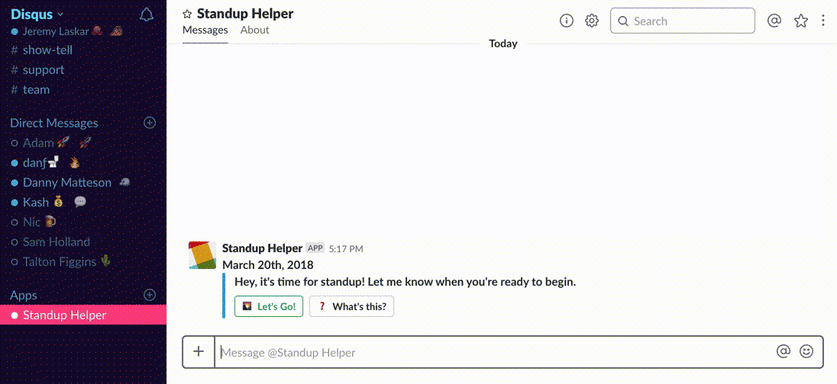Open mentions activity in top bar
The height and width of the screenshot is (384, 837).
pyautogui.click(x=774, y=21)
